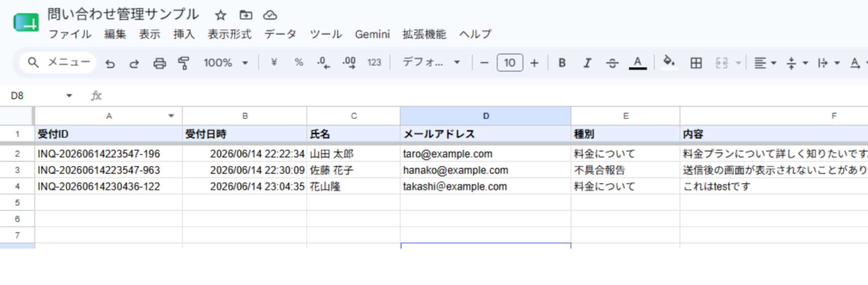Open the データ menu

[x=280, y=34]
